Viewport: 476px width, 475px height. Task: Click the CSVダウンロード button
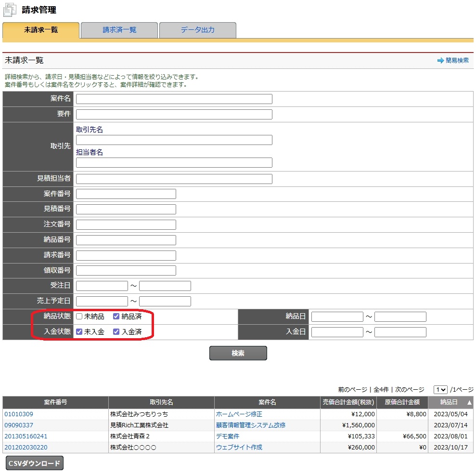tap(34, 462)
